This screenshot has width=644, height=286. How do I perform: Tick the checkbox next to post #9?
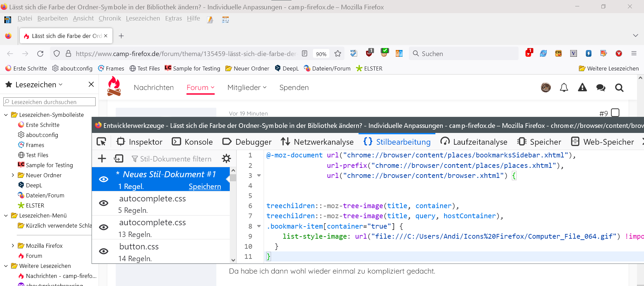coord(615,113)
